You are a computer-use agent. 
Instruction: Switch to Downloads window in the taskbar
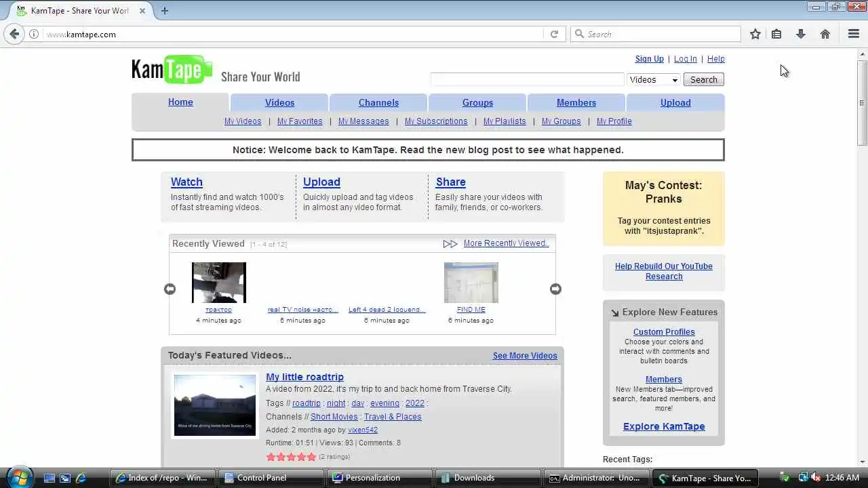click(x=488, y=478)
